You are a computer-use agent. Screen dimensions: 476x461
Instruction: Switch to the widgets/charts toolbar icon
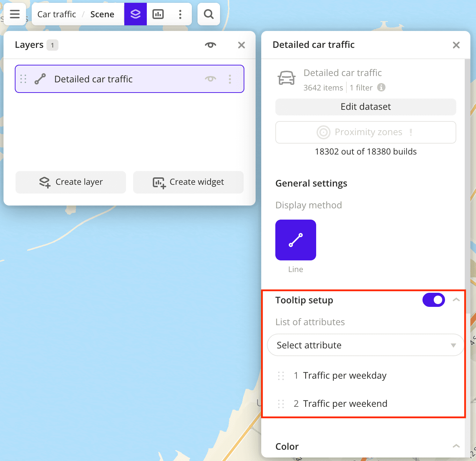[x=158, y=14]
